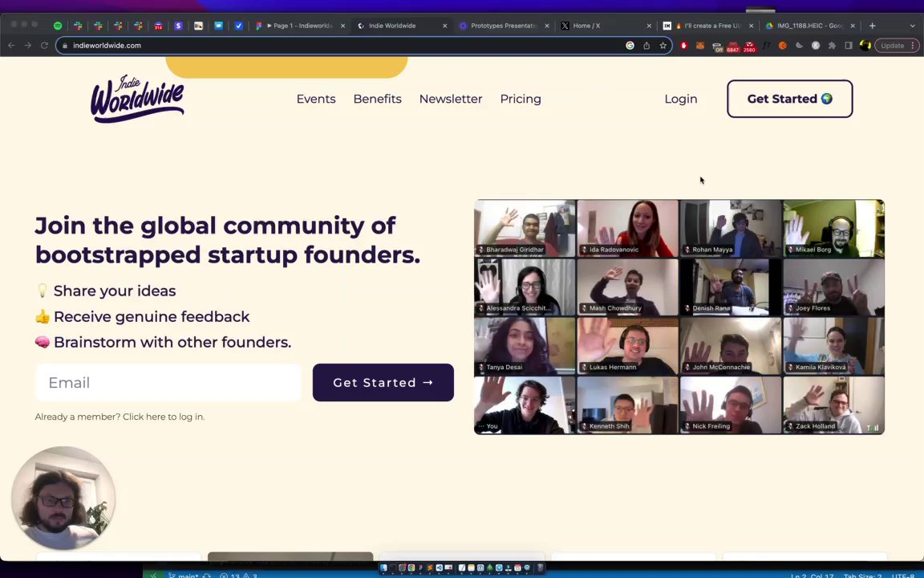Click Zack Holland's video tile
Image resolution: width=924 pixels, height=578 pixels.
coord(833,405)
